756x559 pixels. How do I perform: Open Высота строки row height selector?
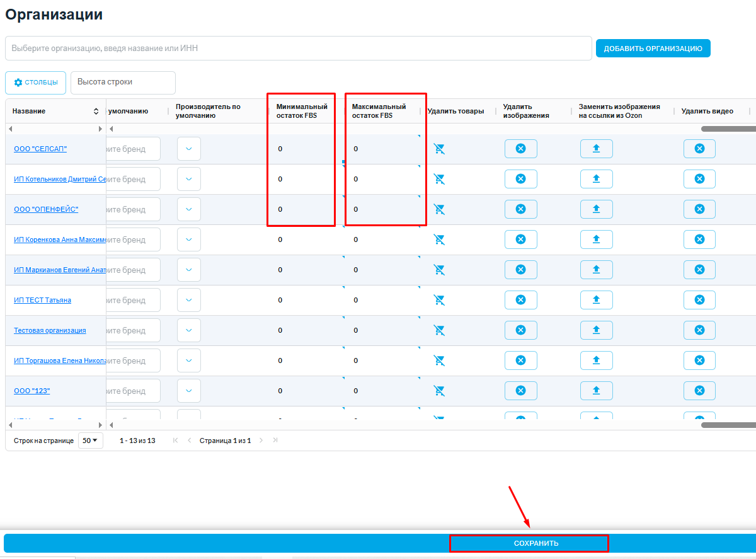[x=123, y=83]
